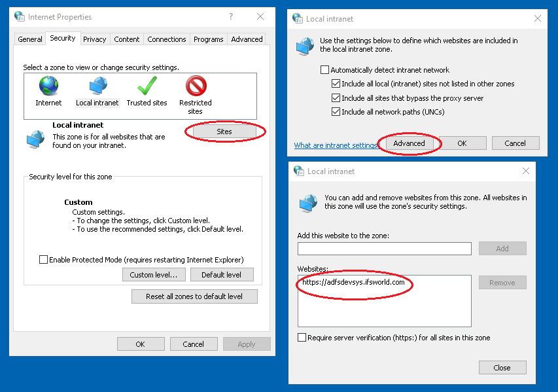The height and width of the screenshot is (392, 558).
Task: Select the Trusted sites checkmark icon
Action: (147, 86)
